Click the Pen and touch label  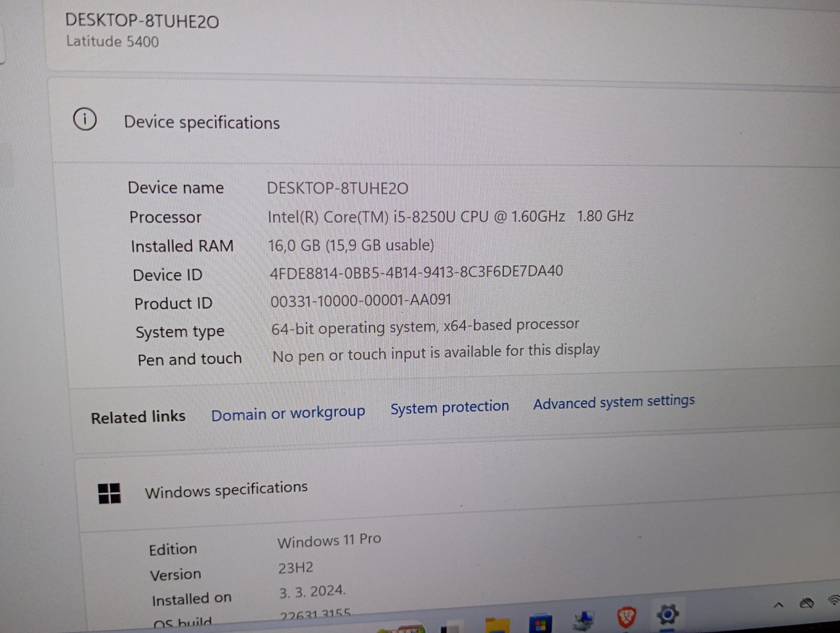click(x=190, y=360)
